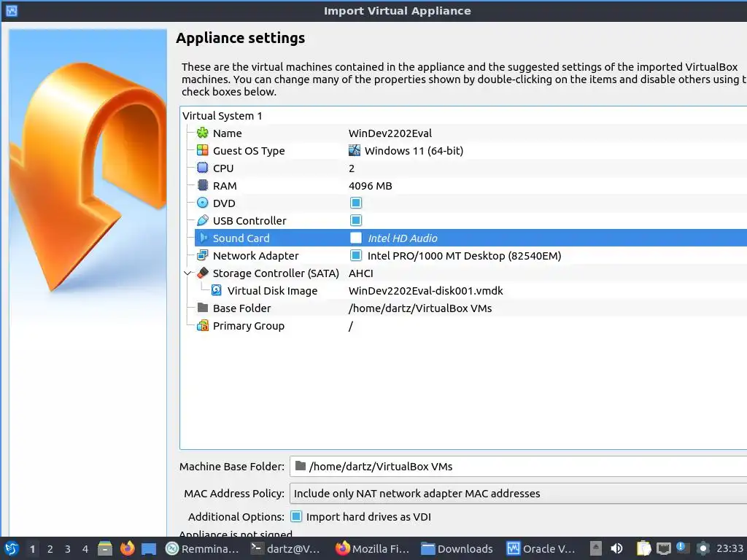This screenshot has width=747, height=560.
Task: Click the clock showing 23:33
Action: pos(729,548)
